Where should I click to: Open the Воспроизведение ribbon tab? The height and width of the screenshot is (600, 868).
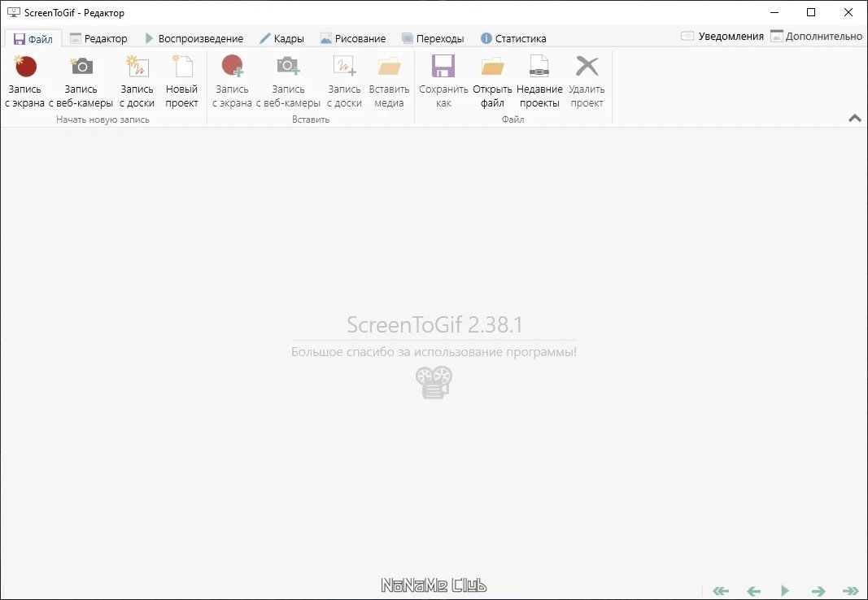click(x=194, y=39)
